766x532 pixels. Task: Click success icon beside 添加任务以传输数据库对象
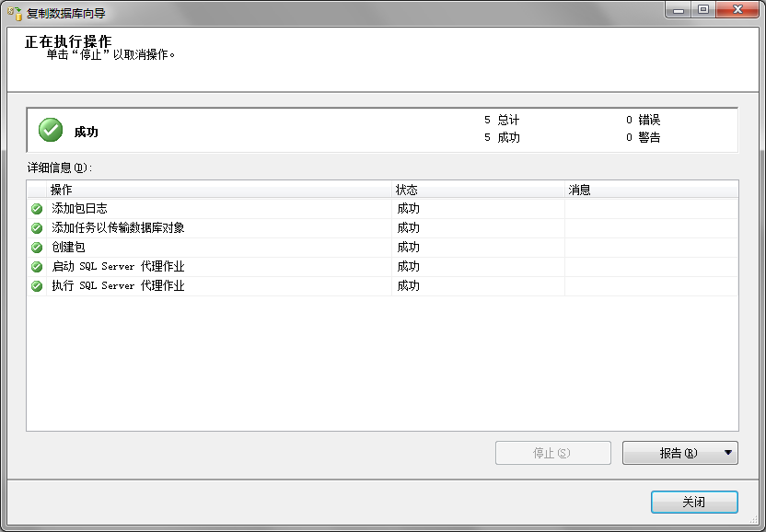pyautogui.click(x=37, y=228)
